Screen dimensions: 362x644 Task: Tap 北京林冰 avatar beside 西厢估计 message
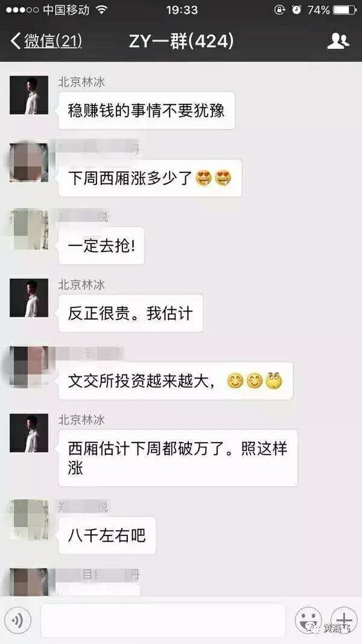(29, 433)
